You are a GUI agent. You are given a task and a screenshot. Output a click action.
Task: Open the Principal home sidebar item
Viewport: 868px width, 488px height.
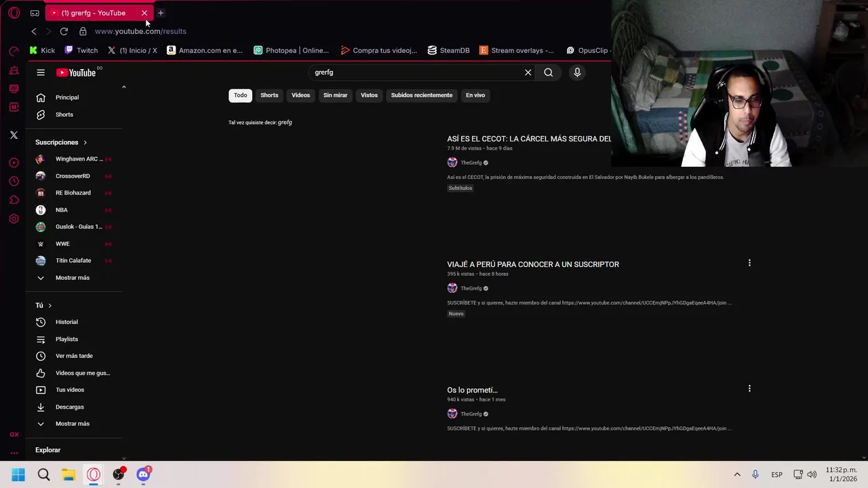pyautogui.click(x=73, y=98)
